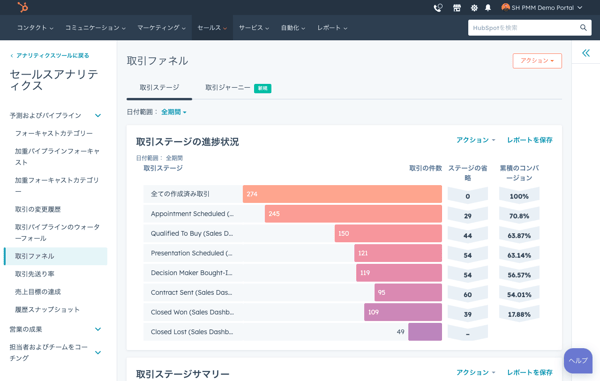The height and width of the screenshot is (381, 600).
Task: Open the 自動化 menu
Action: [293, 28]
